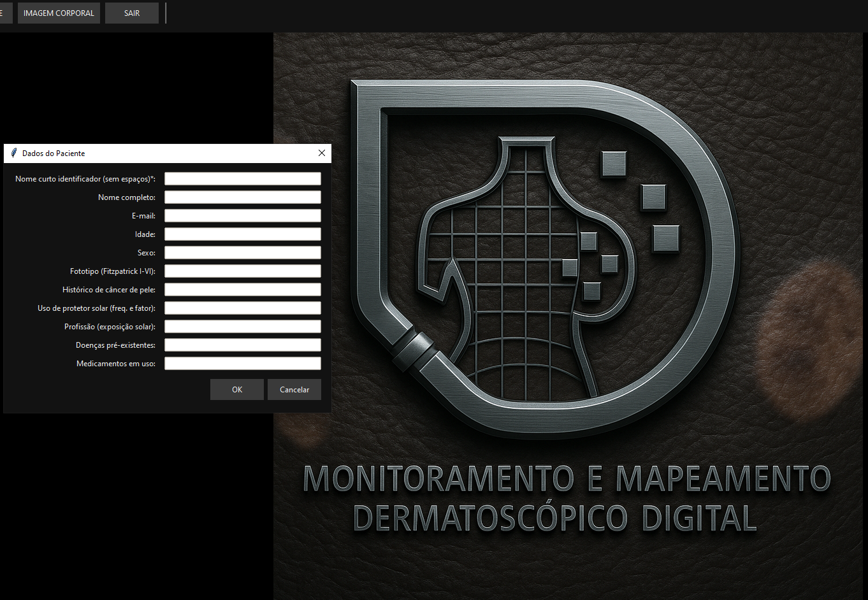The width and height of the screenshot is (868, 600).
Task: Click the 'Uso de protetor solar' input
Action: (242, 308)
